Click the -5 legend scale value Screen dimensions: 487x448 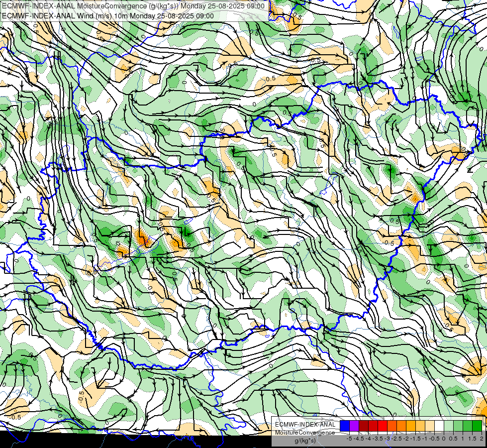[349, 439]
